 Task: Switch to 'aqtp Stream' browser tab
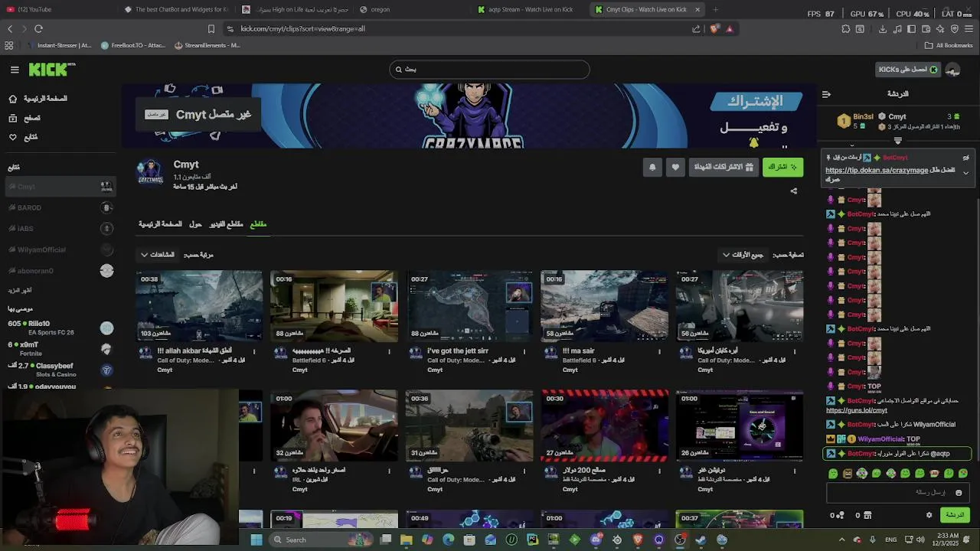pos(528,9)
